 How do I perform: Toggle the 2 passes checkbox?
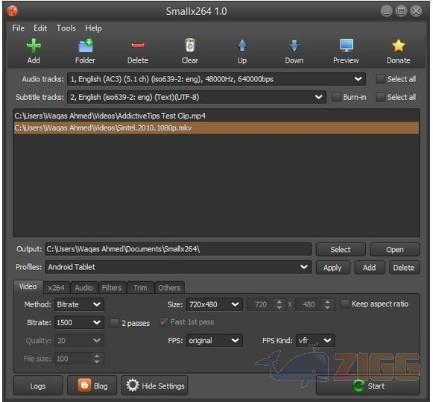pos(114,323)
